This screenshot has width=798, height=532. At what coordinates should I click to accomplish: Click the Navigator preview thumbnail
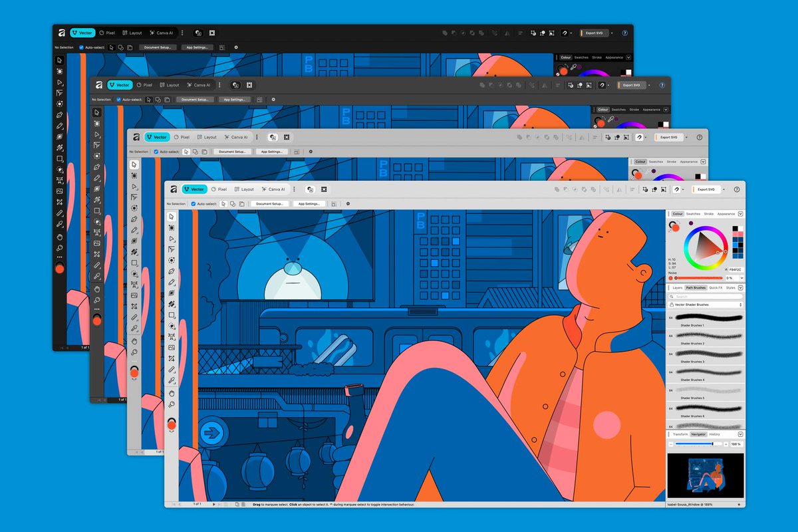pos(706,475)
